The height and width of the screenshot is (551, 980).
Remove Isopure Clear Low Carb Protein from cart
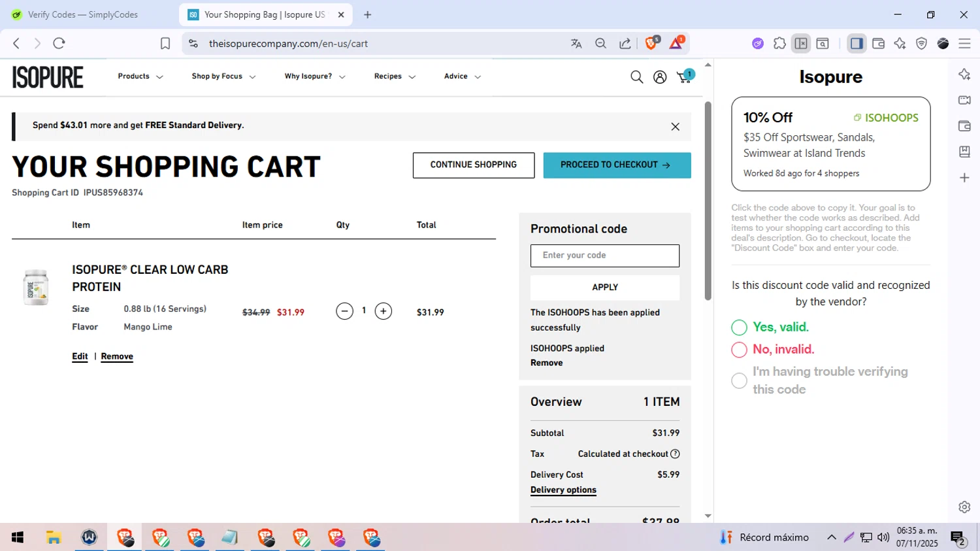pos(117,356)
